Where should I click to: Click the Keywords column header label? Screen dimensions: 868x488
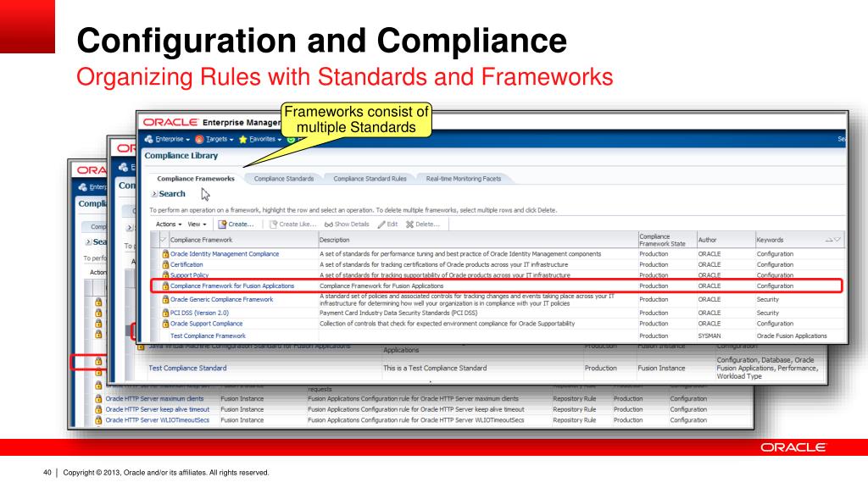[770, 240]
